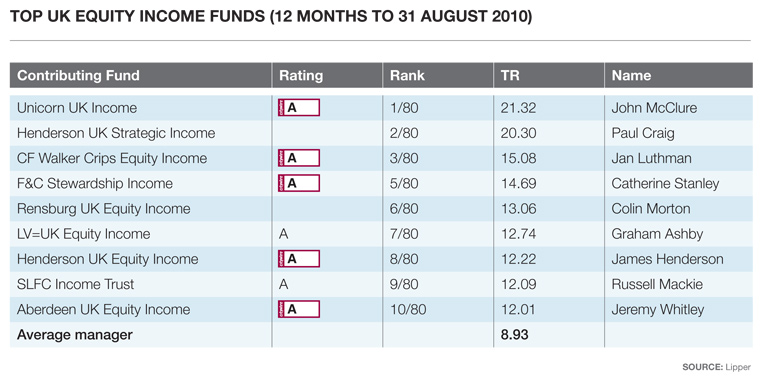This screenshot has width=760, height=377.
Task: Click the A rating badge for Henderson UK Equity Income
Action: point(299,259)
